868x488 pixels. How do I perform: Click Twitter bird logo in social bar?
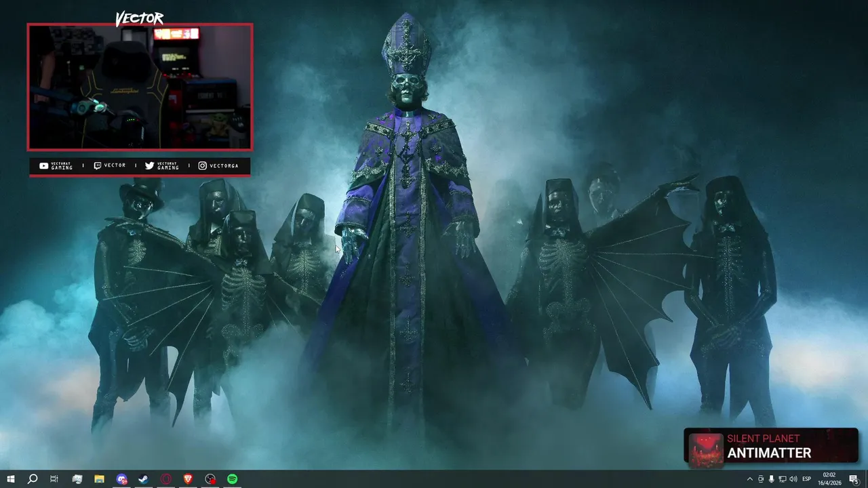click(150, 165)
